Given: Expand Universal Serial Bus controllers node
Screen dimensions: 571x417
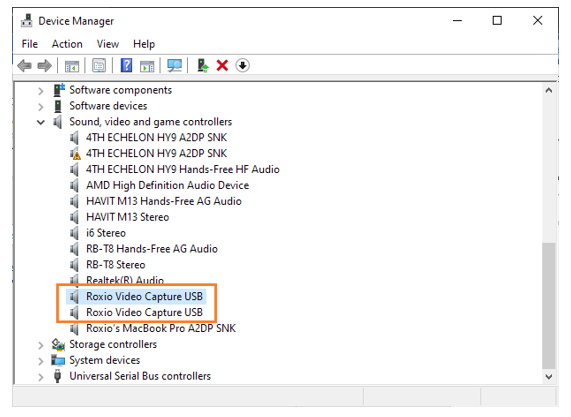Looking at the screenshot, I should tap(41, 377).
